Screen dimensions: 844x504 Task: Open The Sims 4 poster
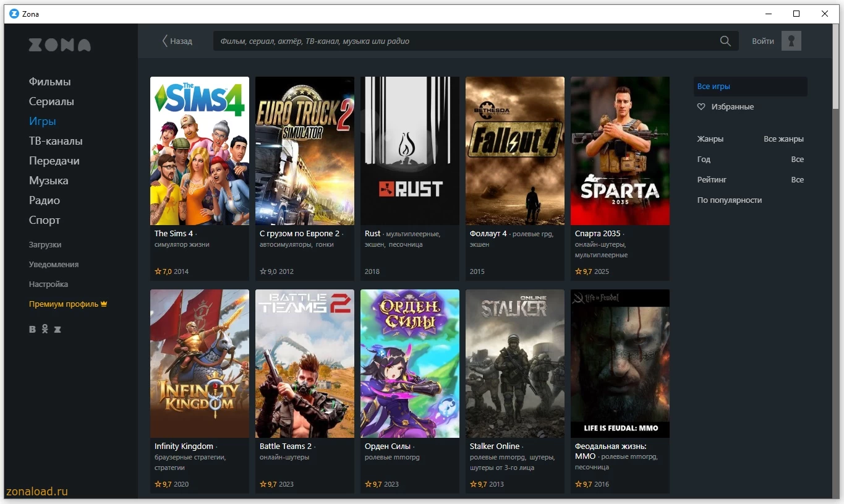pyautogui.click(x=200, y=151)
